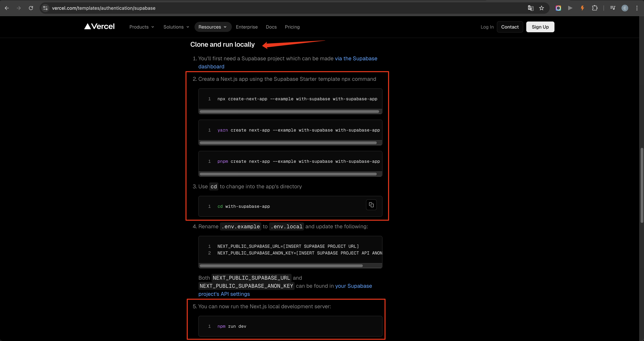Click the inline '.env.local' code
The height and width of the screenshot is (341, 644).
[287, 226]
